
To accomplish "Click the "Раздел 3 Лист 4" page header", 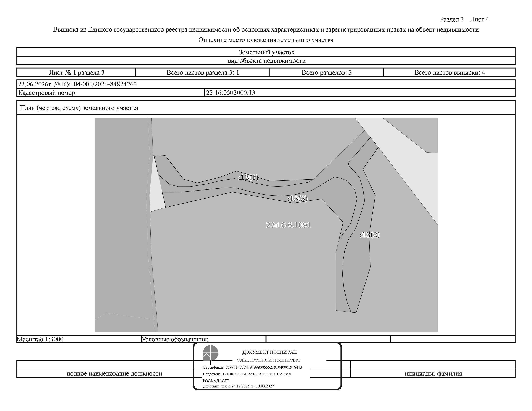I will click(464, 20).
